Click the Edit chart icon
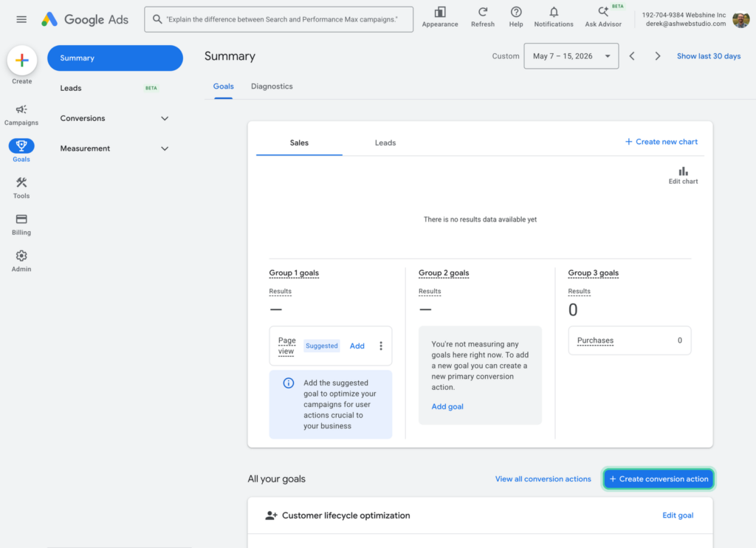The image size is (756, 548). (x=683, y=176)
